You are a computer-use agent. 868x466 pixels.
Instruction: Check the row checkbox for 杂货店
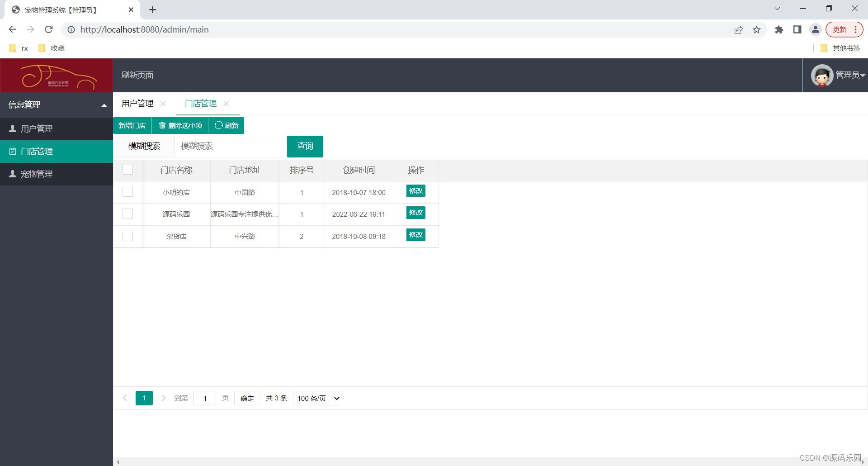128,236
